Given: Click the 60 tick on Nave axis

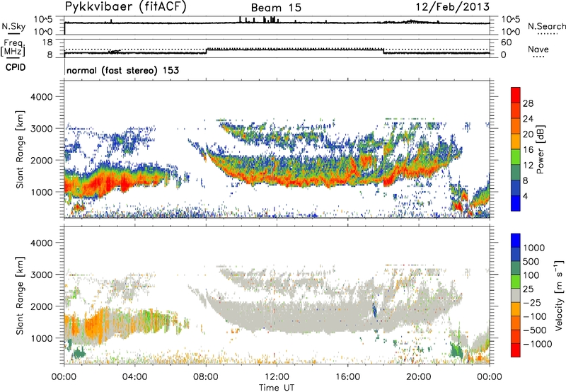Looking at the screenshot, I should click(x=506, y=42).
